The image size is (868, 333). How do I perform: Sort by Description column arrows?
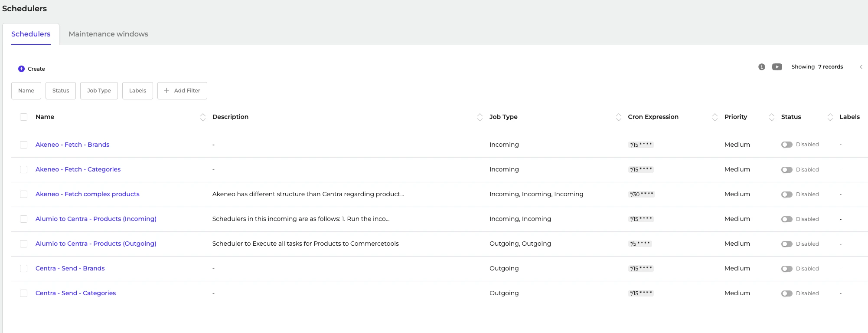[480, 117]
